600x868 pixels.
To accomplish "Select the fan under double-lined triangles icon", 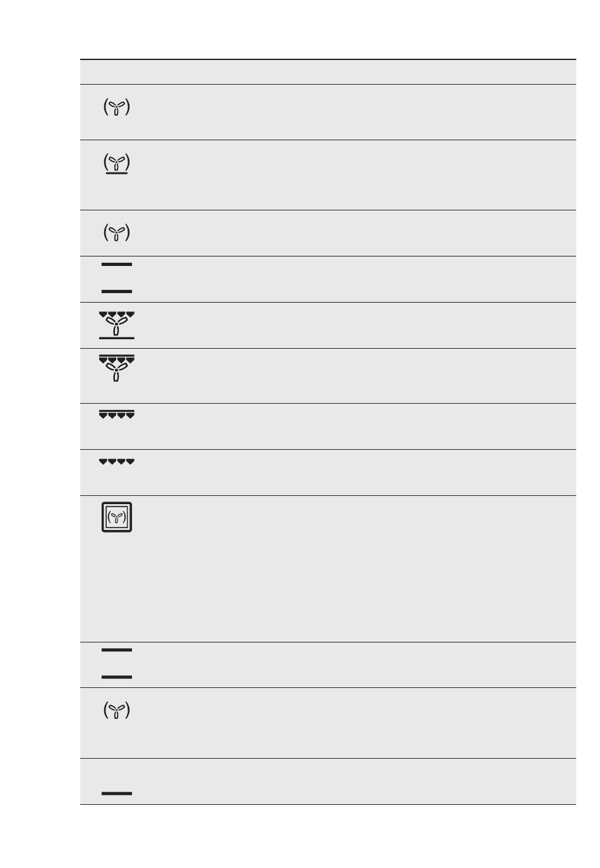I will [117, 369].
